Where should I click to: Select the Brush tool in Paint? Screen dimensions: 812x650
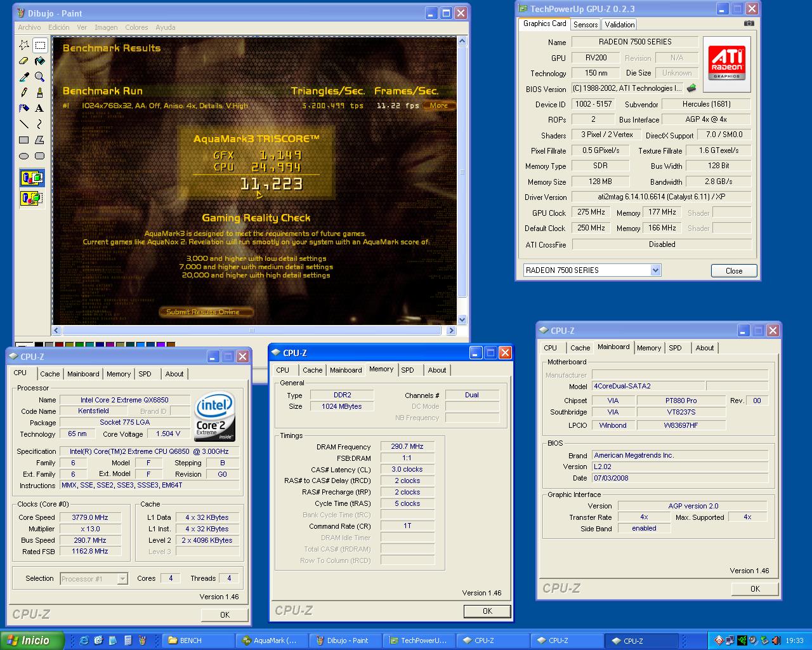click(x=39, y=93)
